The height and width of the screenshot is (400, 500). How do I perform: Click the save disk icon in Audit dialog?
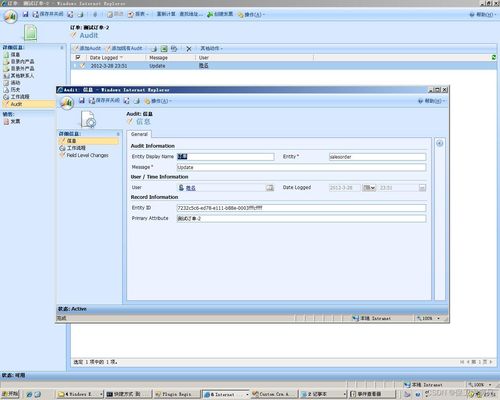82,101
